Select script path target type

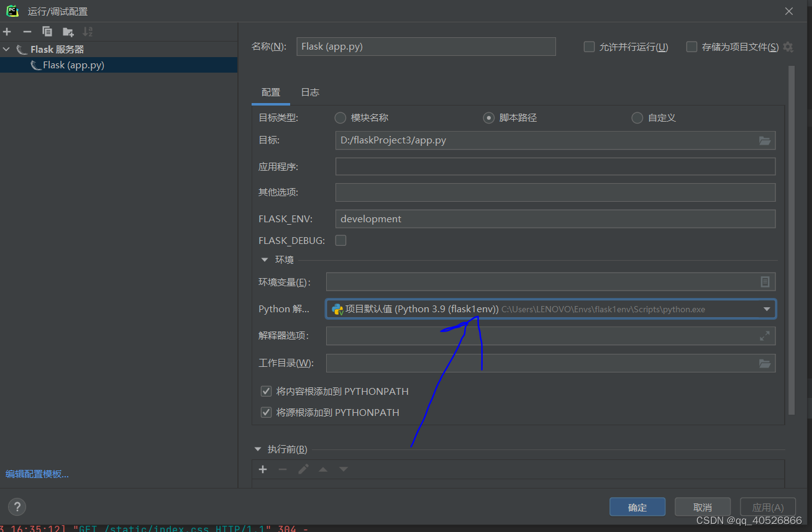(x=488, y=118)
